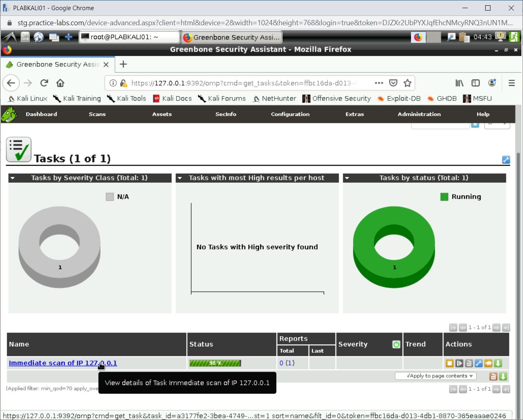Click the Firefox URL address bar

243,83
